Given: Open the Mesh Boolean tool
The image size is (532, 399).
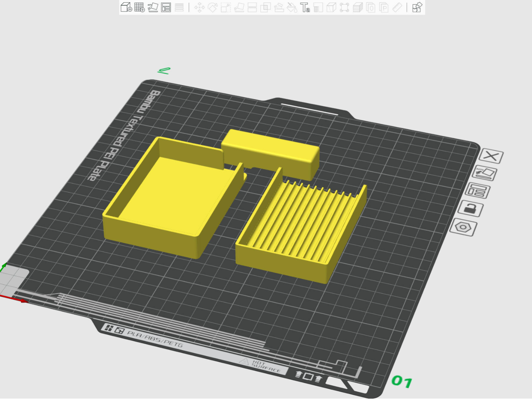Looking at the screenshot, I should point(265,7).
